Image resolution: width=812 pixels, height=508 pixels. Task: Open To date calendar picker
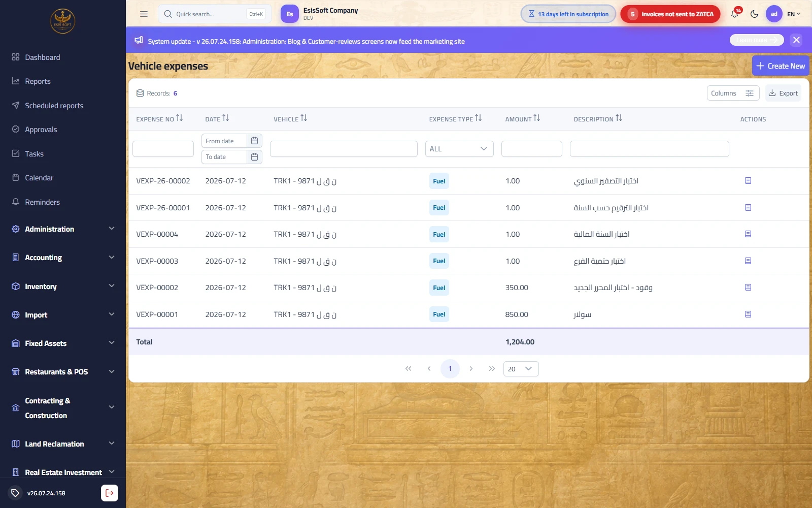(254, 157)
